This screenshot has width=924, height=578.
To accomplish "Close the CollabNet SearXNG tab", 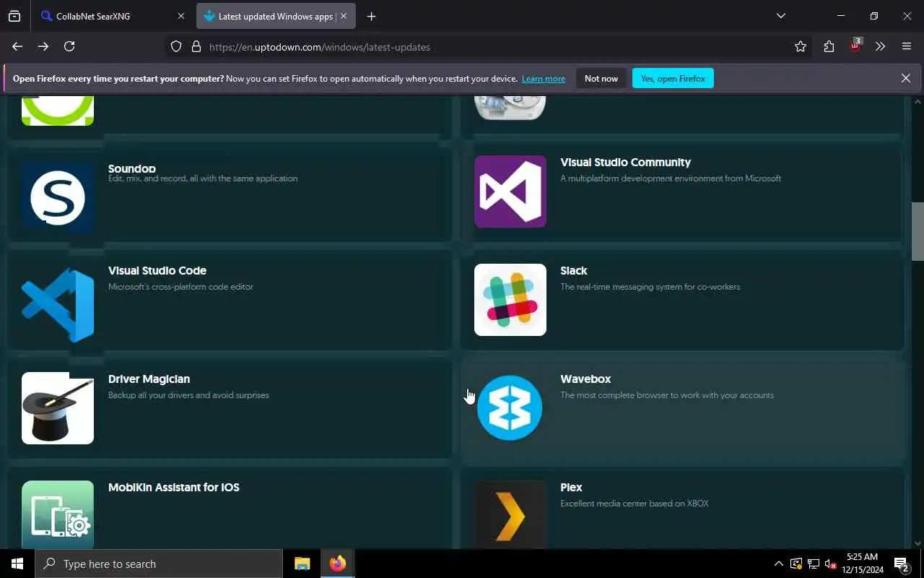I will [x=181, y=16].
